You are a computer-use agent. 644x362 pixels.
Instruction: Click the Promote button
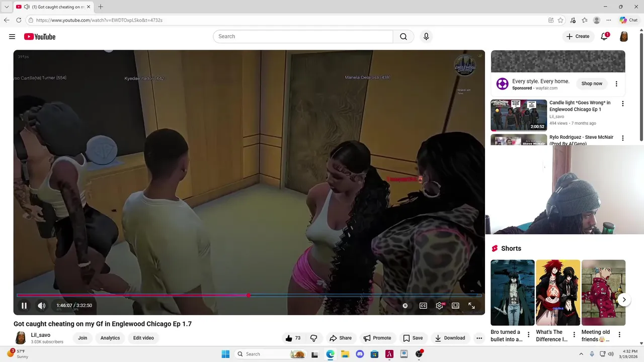click(x=377, y=338)
